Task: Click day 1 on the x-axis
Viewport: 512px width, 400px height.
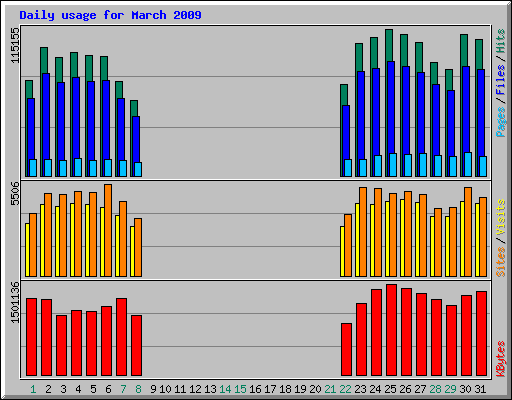Action: (x=33, y=389)
